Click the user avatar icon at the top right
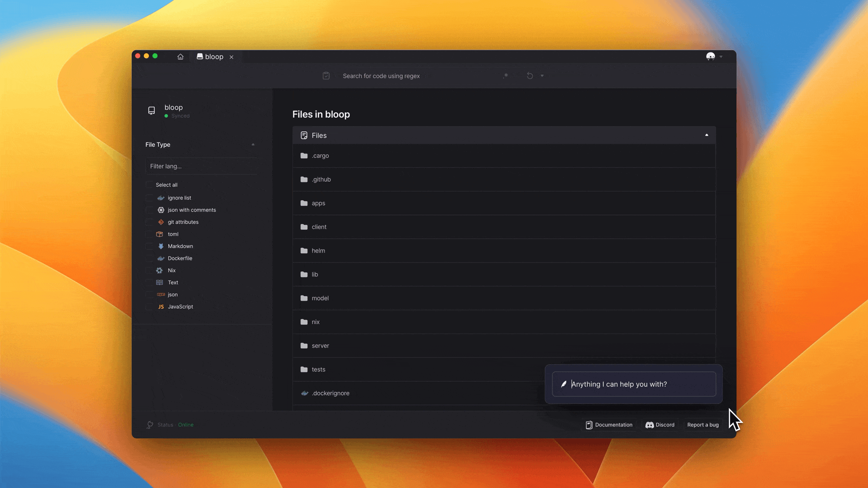 (711, 56)
